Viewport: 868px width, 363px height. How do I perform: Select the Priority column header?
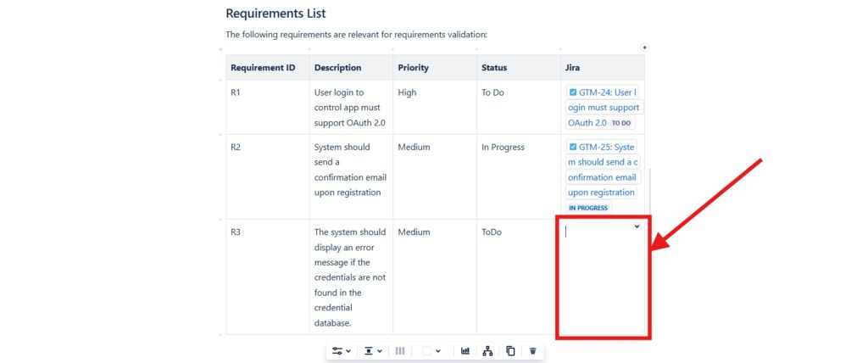tap(413, 68)
